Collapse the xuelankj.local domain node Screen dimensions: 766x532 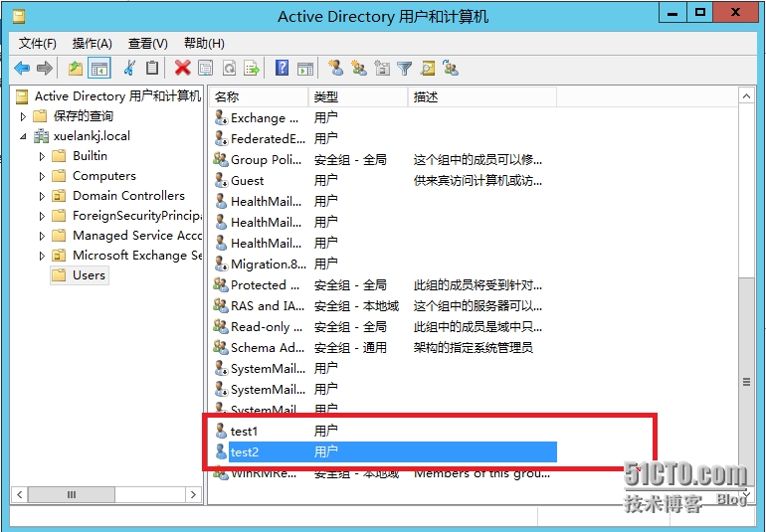[x=23, y=136]
